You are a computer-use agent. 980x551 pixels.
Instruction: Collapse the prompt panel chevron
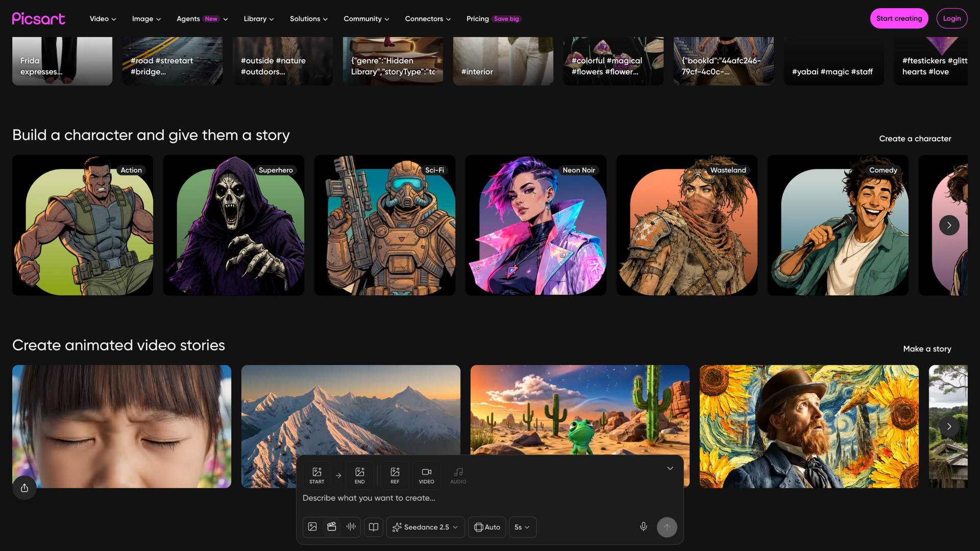pos(670,468)
